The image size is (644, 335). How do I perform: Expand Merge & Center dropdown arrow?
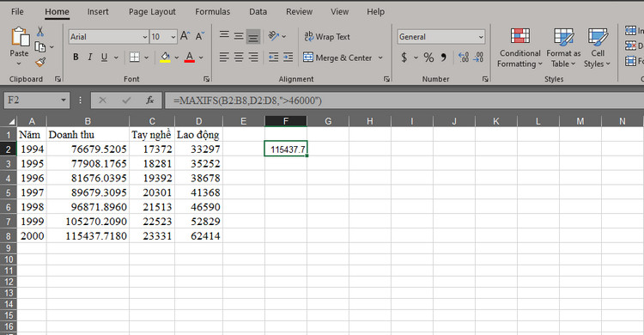380,58
